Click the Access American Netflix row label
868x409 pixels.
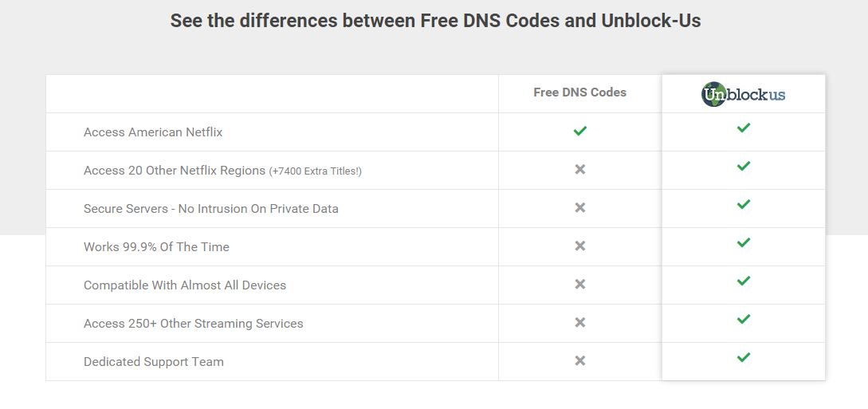pyautogui.click(x=153, y=132)
